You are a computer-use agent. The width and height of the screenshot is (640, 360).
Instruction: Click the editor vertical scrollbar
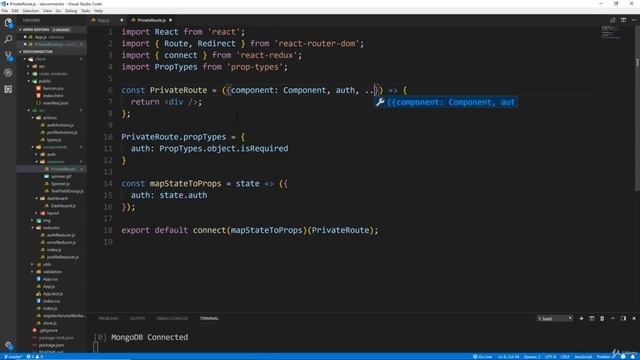click(x=638, y=108)
